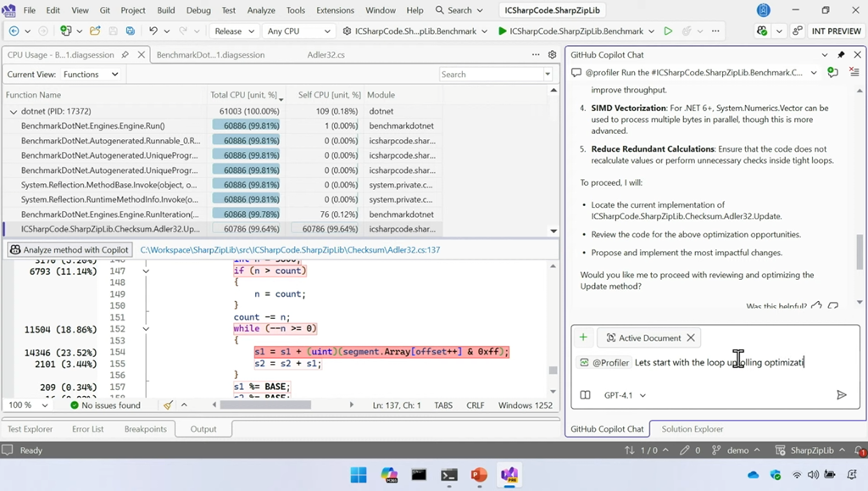Switch to the Solution Explorer tab
This screenshot has width=868, height=491.
click(693, 429)
